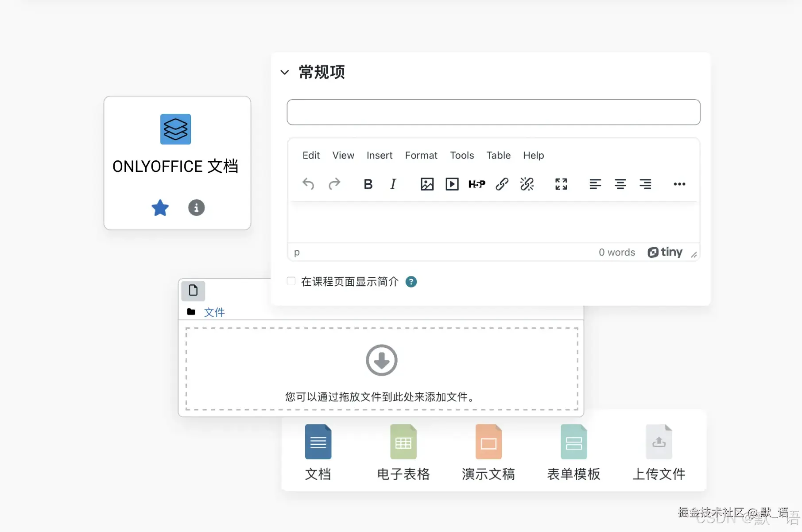
Task: Click the Insert link icon
Action: click(502, 184)
